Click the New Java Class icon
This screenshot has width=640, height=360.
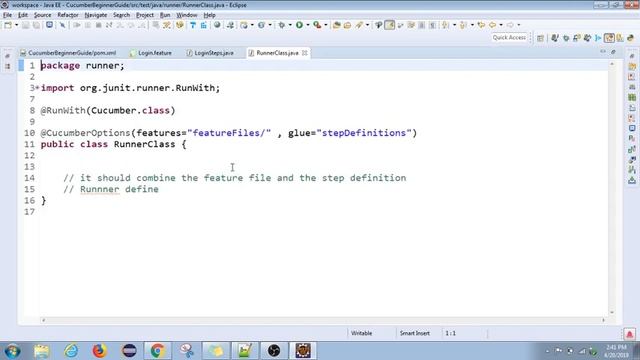[261, 25]
